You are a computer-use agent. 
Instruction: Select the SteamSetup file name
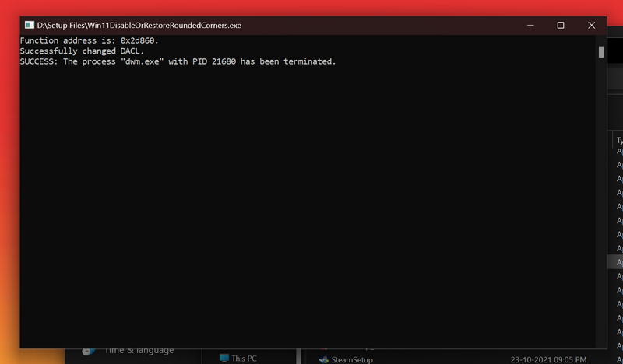(352, 359)
